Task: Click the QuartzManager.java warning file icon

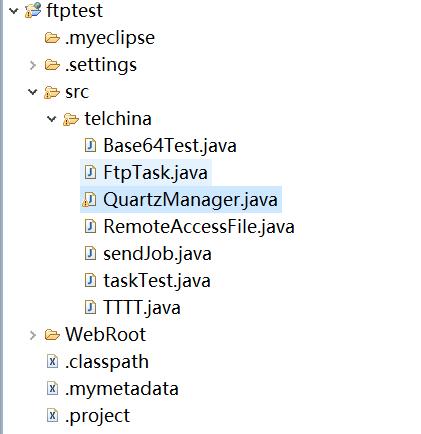Action: (x=89, y=200)
